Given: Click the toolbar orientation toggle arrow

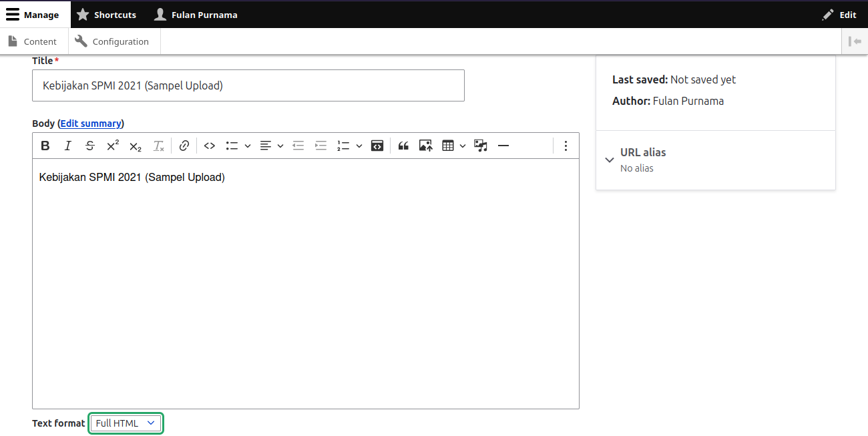Looking at the screenshot, I should click(x=855, y=41).
